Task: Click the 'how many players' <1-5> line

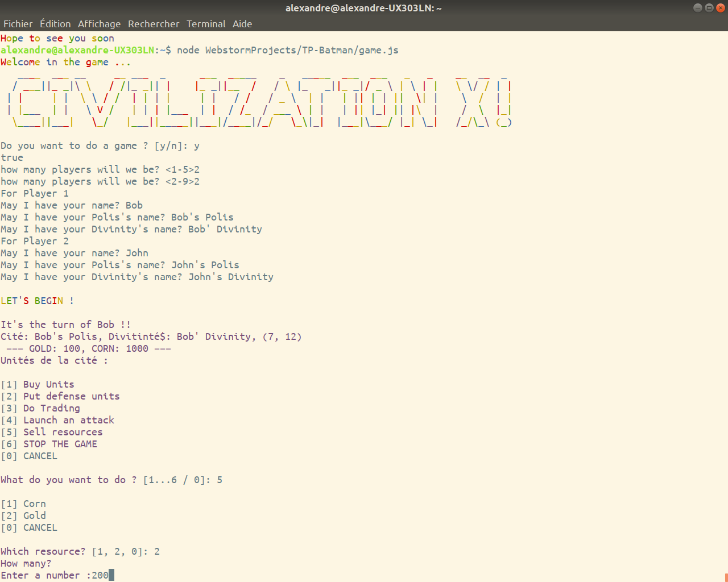Action: (x=100, y=169)
